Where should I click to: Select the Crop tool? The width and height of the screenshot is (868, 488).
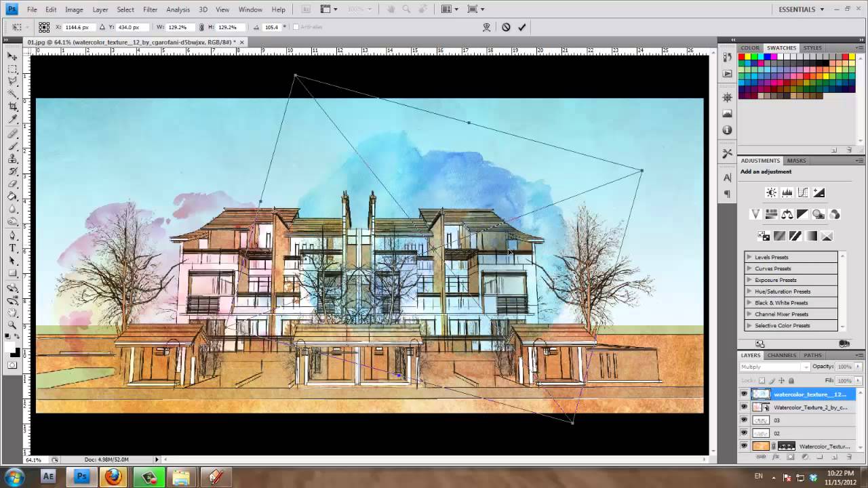pos(12,107)
